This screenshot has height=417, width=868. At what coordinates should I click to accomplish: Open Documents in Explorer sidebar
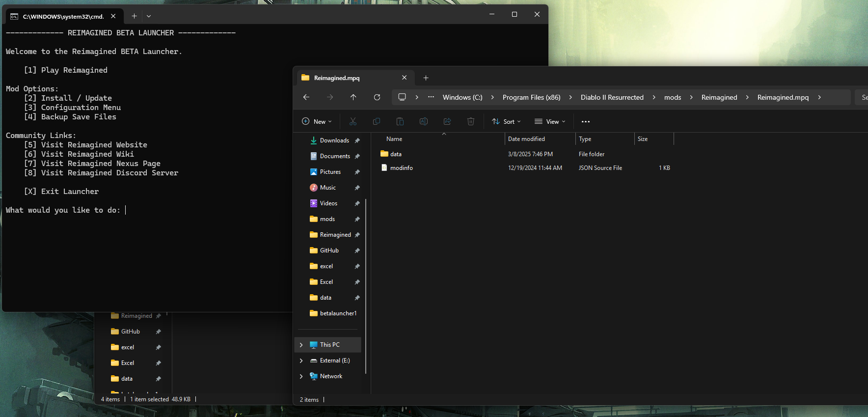point(330,156)
